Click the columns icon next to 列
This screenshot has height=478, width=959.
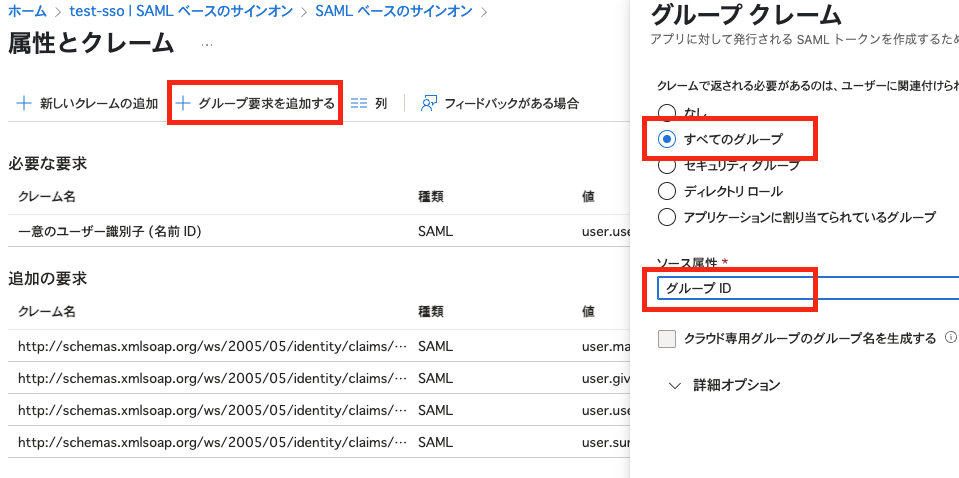[x=358, y=103]
